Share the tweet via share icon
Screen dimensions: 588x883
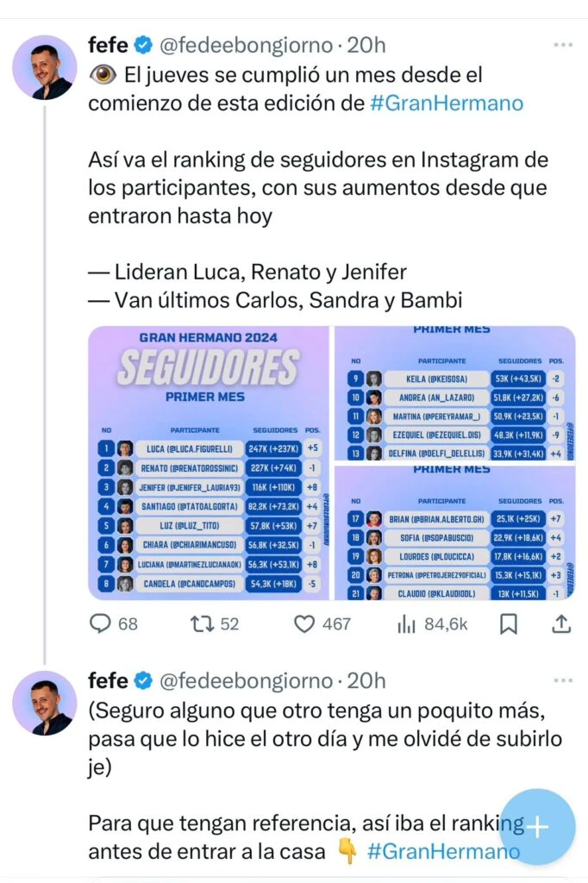click(560, 623)
